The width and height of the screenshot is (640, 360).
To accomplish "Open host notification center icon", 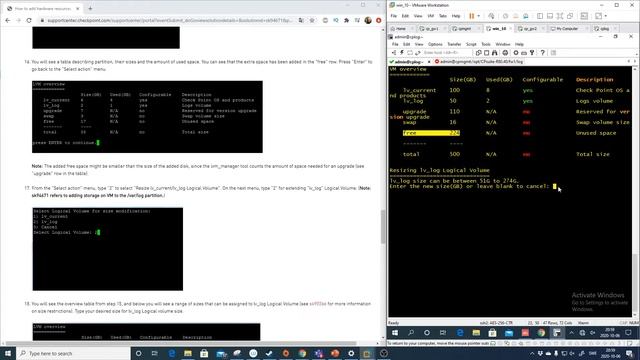I will 629,353.
